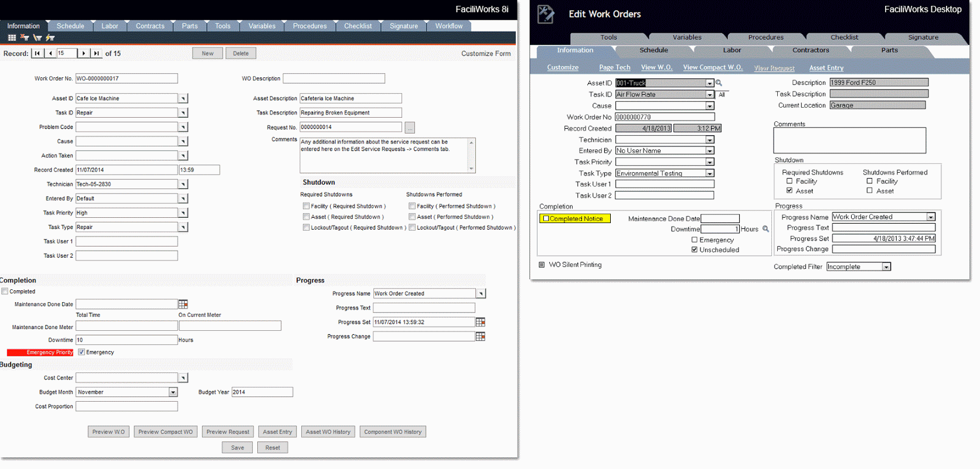
Task: Expand Completed Filter dropdown showing Incomplete
Action: pos(886,266)
